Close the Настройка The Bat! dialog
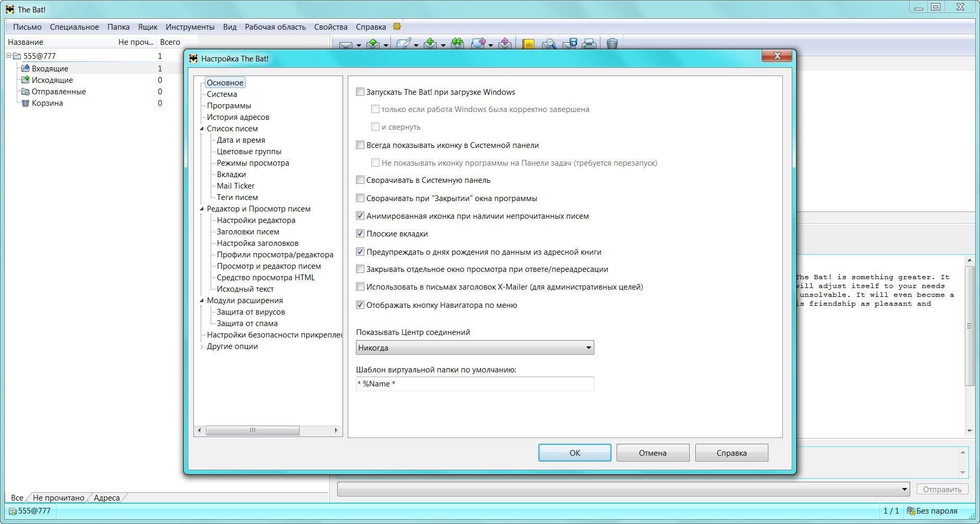Viewport: 980px width, 524px height. click(777, 56)
